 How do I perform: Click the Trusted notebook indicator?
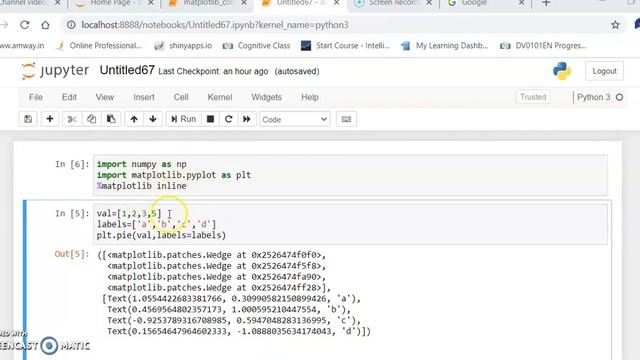pos(533,97)
